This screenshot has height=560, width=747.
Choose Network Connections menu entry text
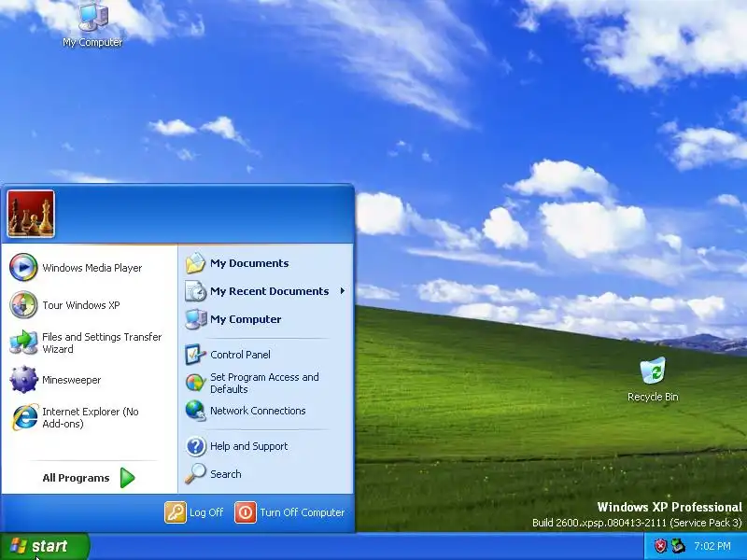[x=258, y=411]
